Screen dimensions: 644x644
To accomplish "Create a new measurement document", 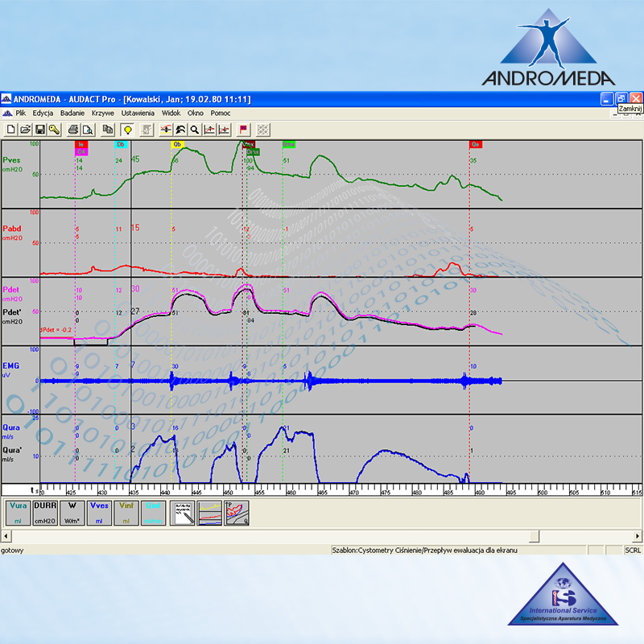I will [11, 130].
